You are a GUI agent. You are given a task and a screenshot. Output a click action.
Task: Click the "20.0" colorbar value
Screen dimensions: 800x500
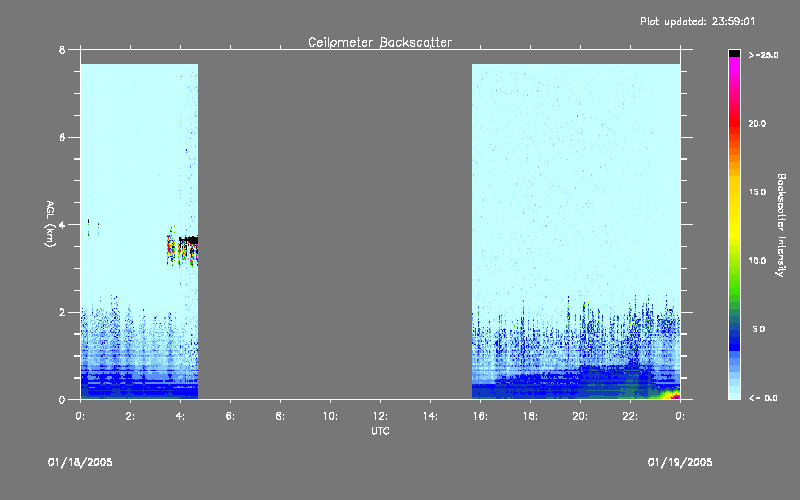pos(757,124)
